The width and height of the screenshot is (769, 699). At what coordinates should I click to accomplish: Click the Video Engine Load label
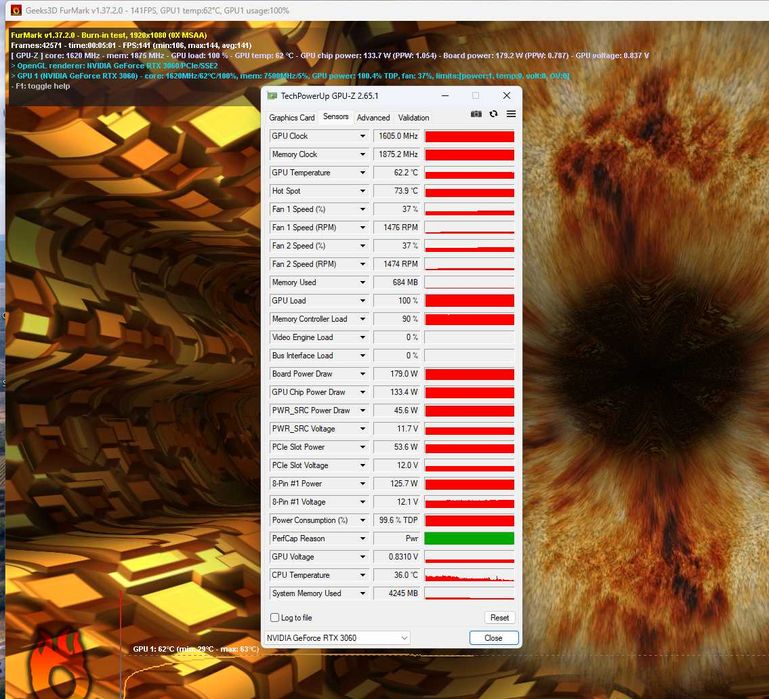click(303, 337)
